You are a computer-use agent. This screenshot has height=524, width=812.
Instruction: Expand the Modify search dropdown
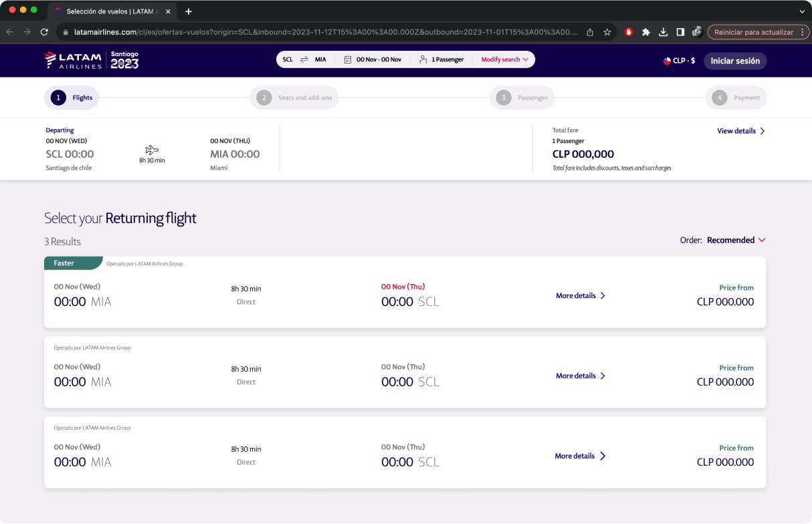tap(504, 59)
